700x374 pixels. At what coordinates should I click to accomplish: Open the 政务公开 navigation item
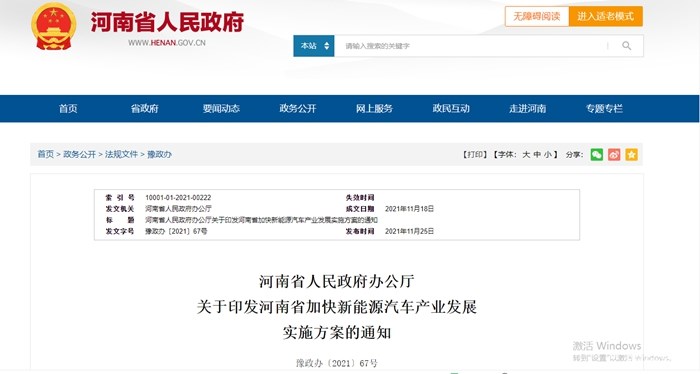coord(298,108)
